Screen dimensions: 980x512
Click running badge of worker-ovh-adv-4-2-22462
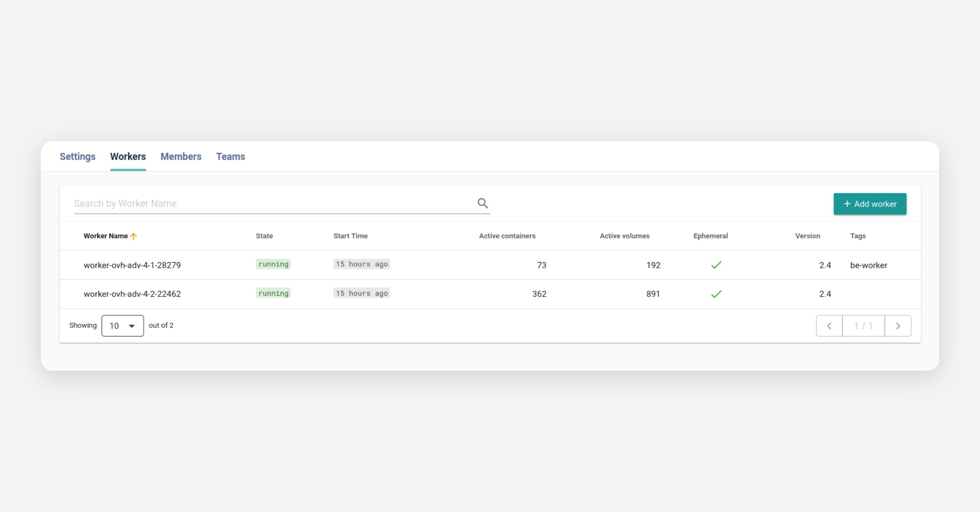(x=273, y=293)
